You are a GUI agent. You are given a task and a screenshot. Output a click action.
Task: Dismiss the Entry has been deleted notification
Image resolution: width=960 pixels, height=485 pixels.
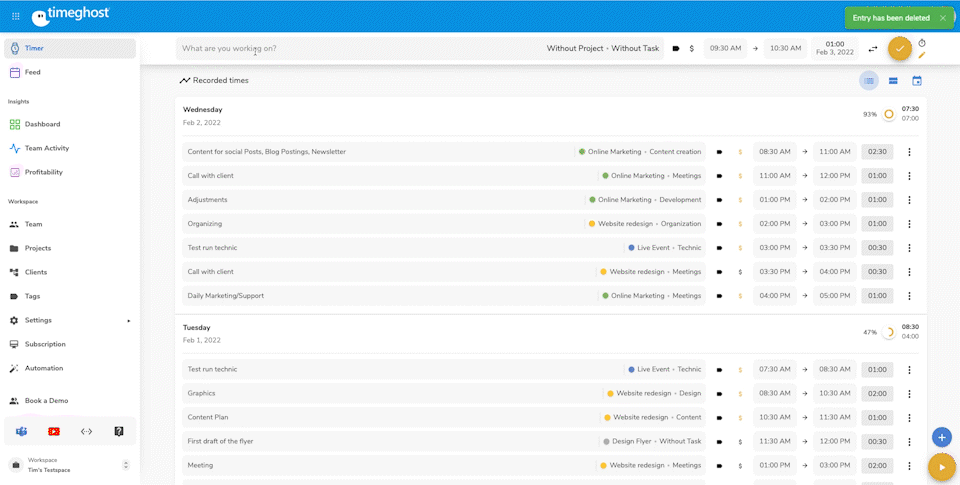click(942, 18)
